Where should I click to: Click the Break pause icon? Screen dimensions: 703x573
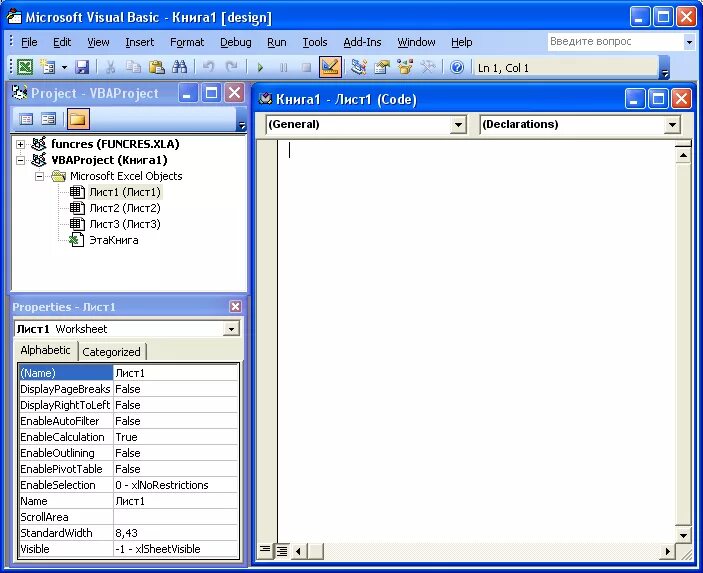click(x=283, y=68)
